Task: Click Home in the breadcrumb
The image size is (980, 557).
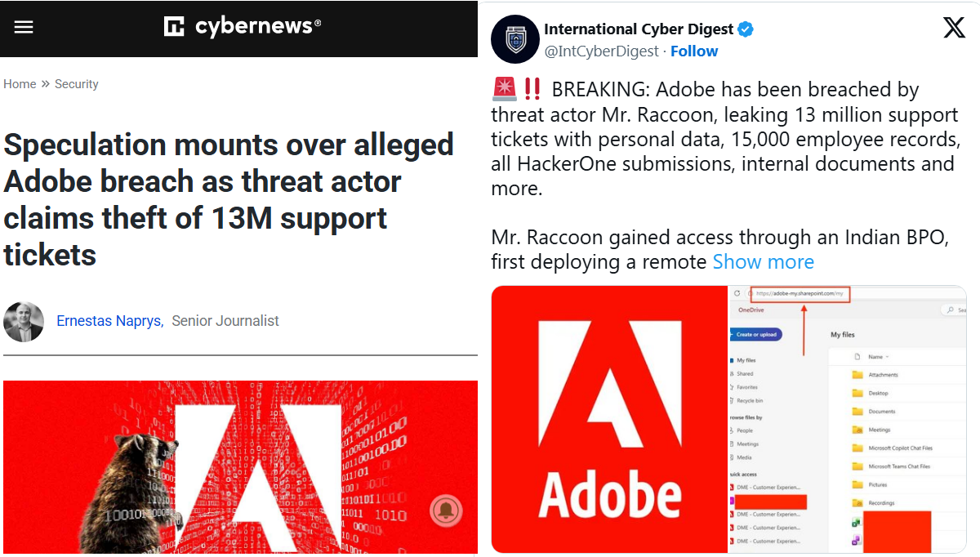Action: click(18, 83)
